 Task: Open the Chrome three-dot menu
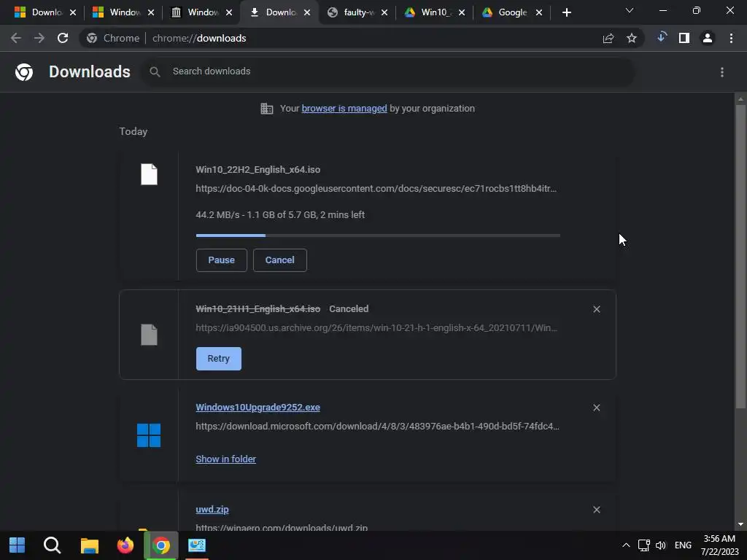tap(731, 38)
